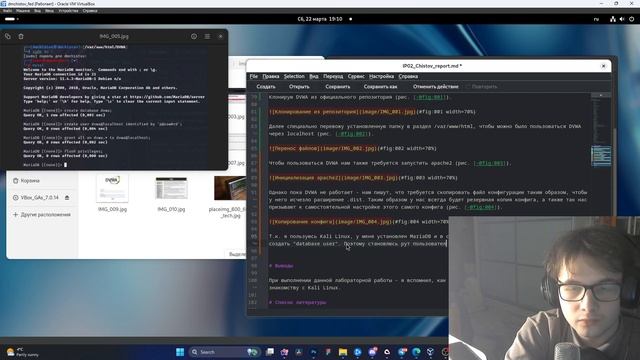Screen dimensions: 640x360
Task: Click the Отменить действие toolbar button
Action: pyautogui.click(x=436, y=87)
